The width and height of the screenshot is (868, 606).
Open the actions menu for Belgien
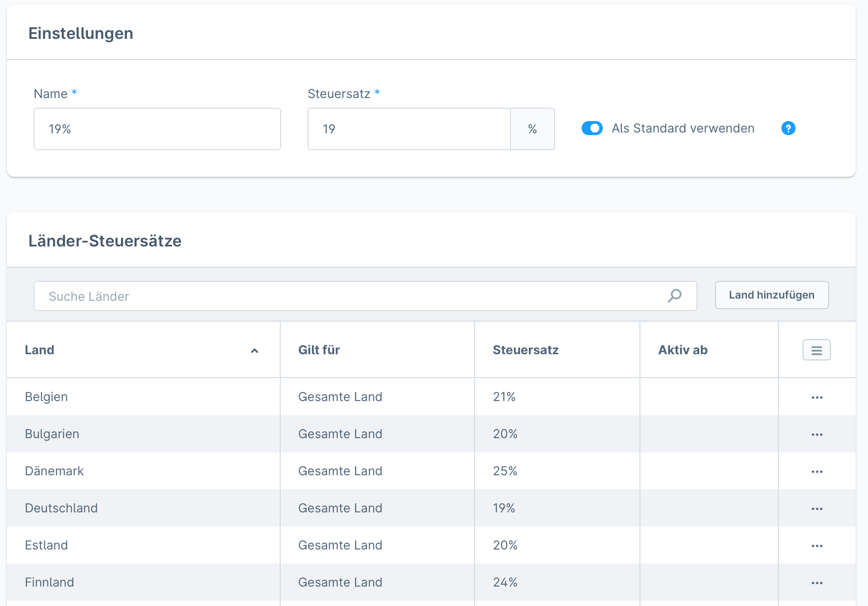pos(817,397)
